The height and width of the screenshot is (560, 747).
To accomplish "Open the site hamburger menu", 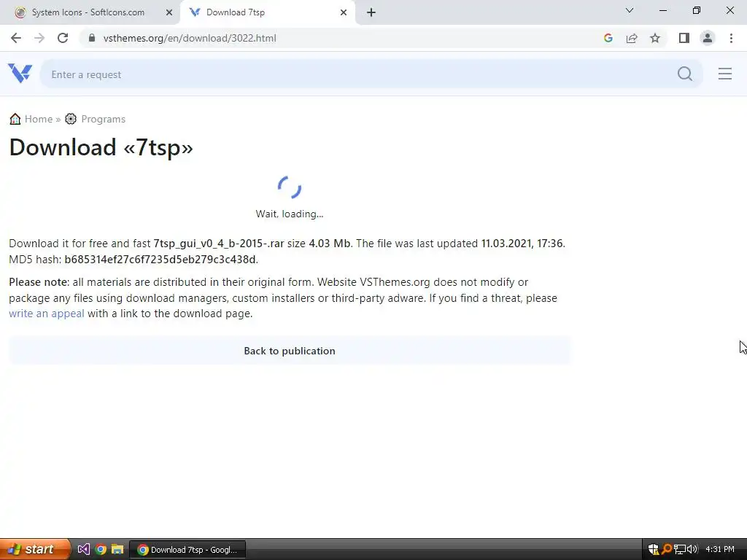I will coord(725,74).
